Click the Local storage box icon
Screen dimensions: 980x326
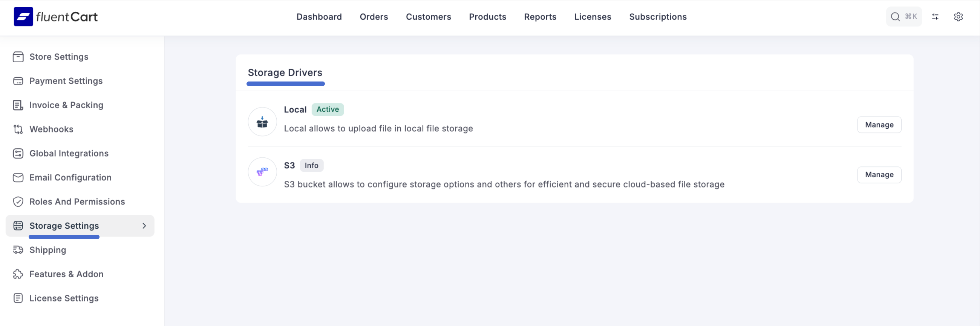click(x=262, y=122)
